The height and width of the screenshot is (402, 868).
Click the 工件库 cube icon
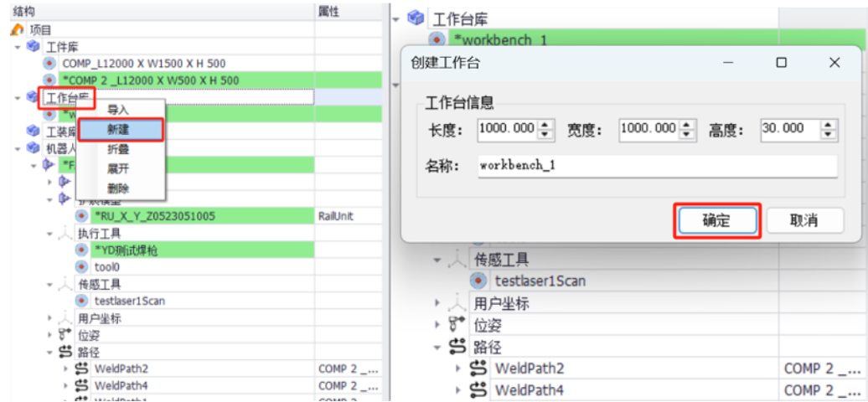point(33,47)
